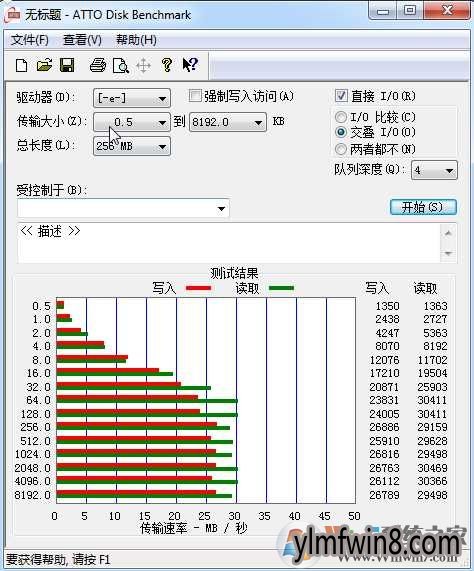Click description box scroll up arrow
This screenshot has width=474, height=571.
(448, 233)
